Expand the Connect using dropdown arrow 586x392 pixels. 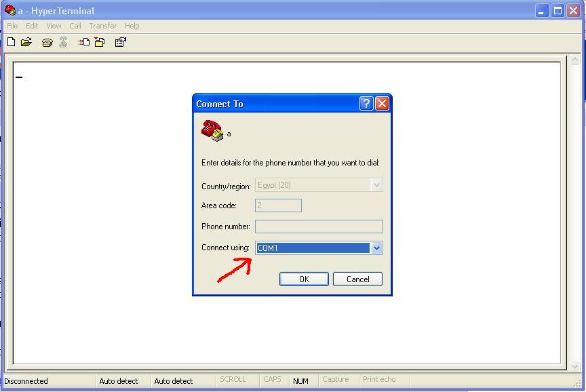[376, 248]
